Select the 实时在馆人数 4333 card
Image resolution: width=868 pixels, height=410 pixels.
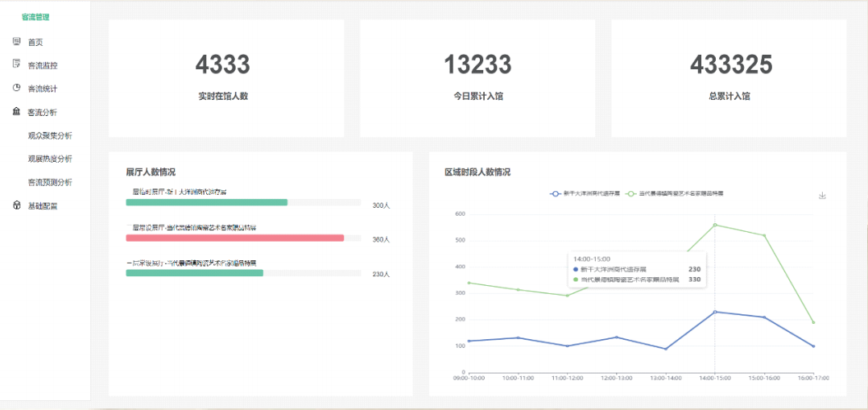(x=226, y=78)
